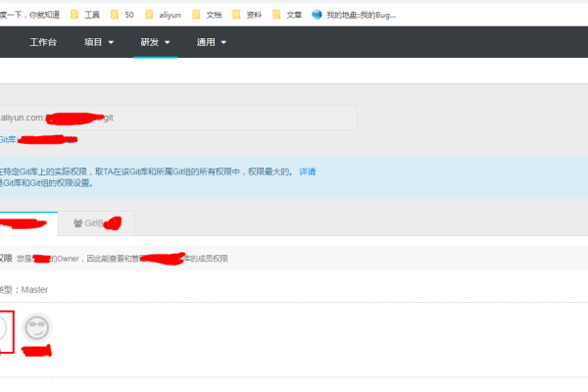
Task: Click the aliyun.com git address field
Action: coord(176,118)
